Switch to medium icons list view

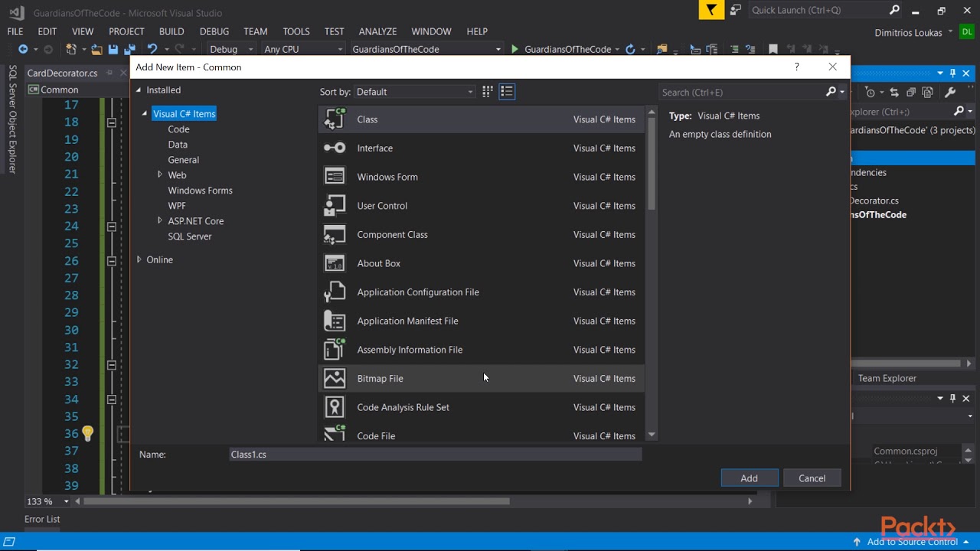507,92
